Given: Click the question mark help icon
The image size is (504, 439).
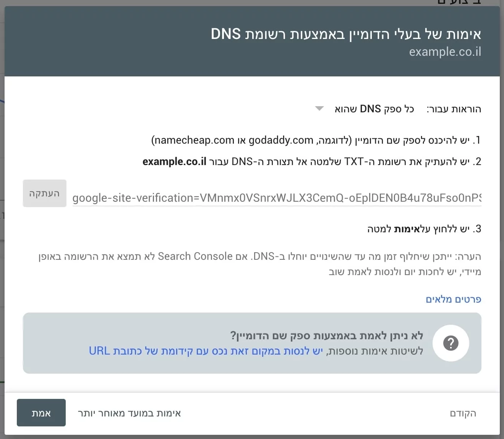Looking at the screenshot, I should (451, 343).
